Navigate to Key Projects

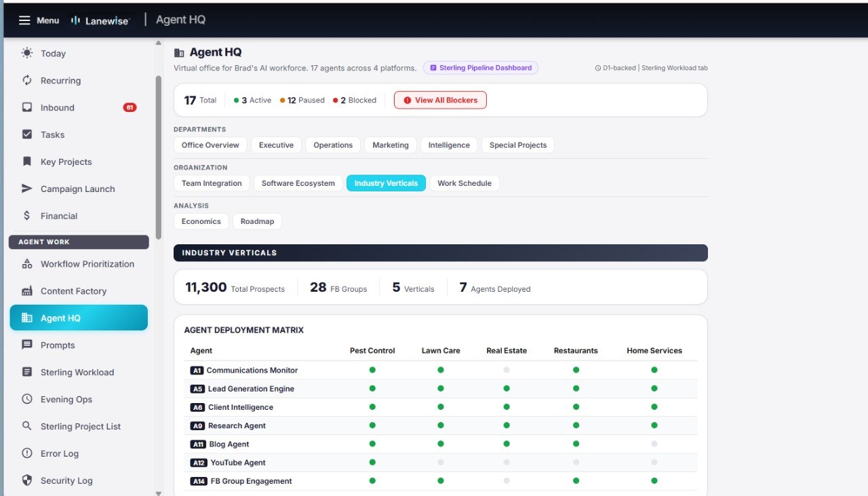pyautogui.click(x=79, y=161)
